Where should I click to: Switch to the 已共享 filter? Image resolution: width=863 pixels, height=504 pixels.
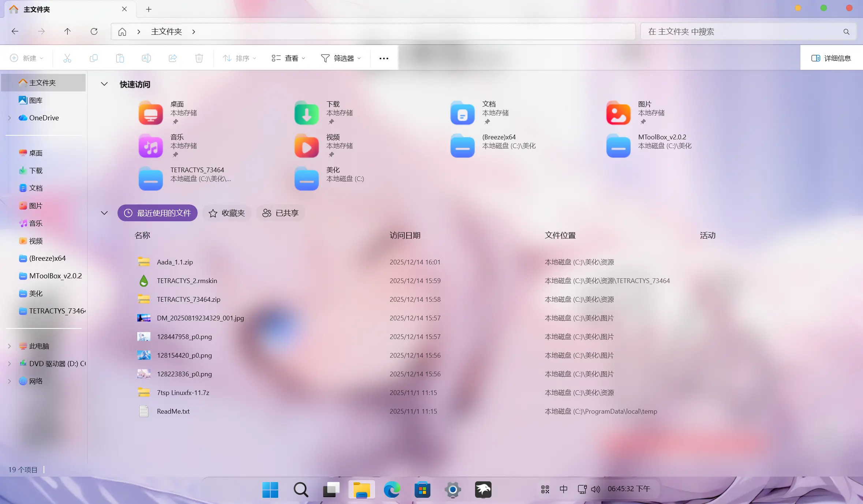click(x=280, y=213)
